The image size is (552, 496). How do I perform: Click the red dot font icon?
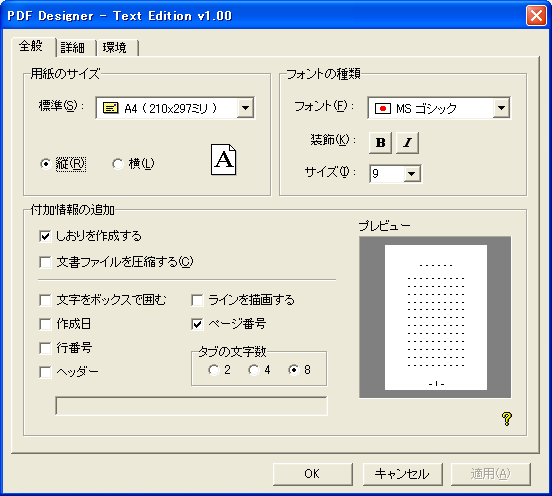click(x=383, y=108)
